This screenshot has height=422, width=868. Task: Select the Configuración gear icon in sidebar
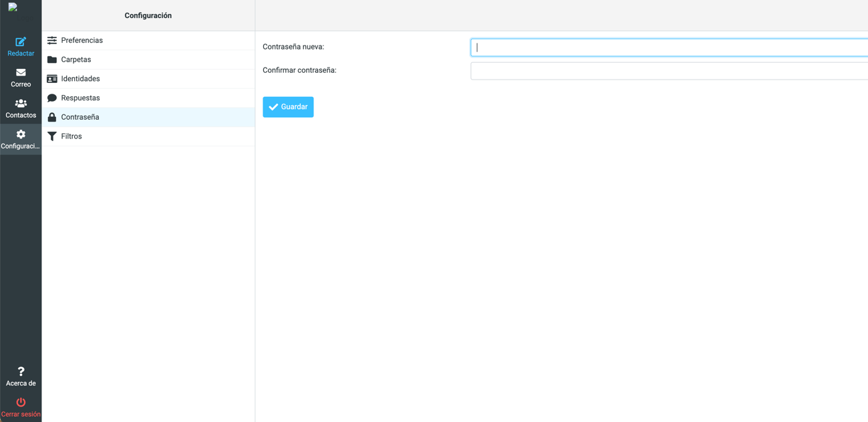click(x=21, y=134)
